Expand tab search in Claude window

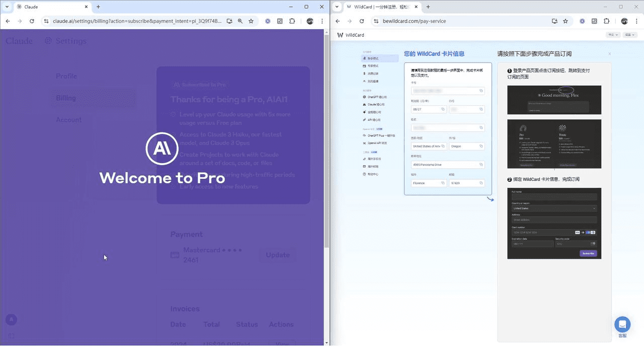coord(7,7)
